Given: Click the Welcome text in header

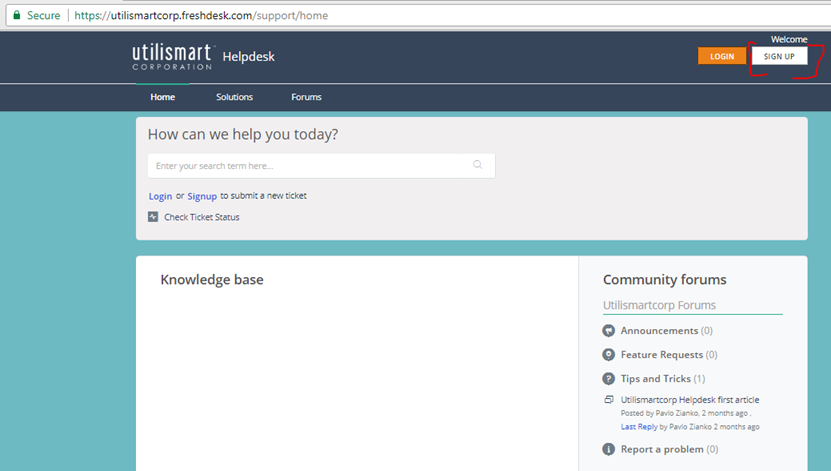Looking at the screenshot, I should coord(789,39).
